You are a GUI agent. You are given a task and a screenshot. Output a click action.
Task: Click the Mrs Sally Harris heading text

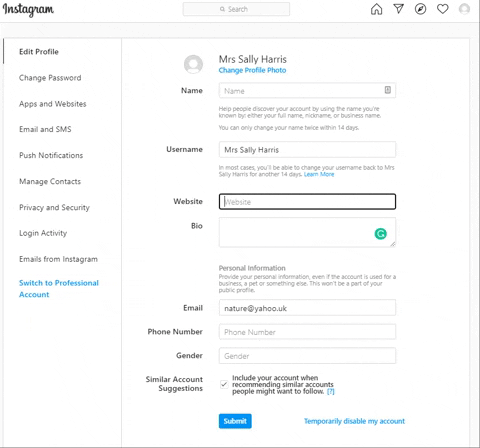(x=253, y=59)
